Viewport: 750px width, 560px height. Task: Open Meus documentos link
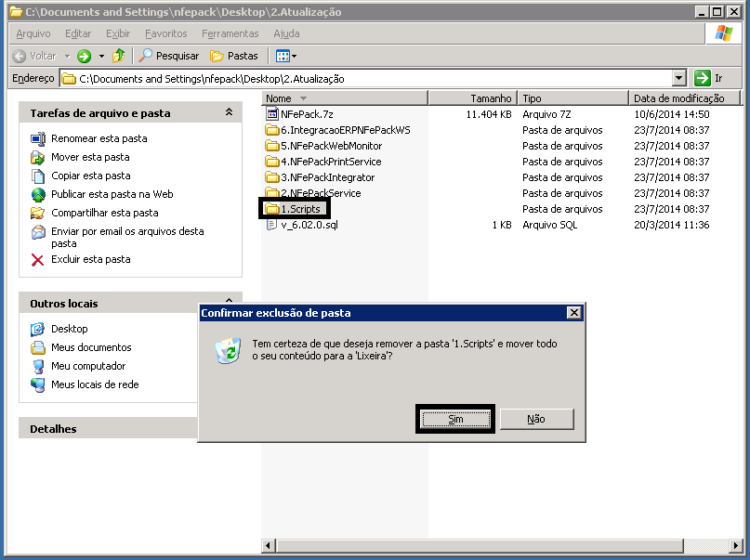pos(91,347)
